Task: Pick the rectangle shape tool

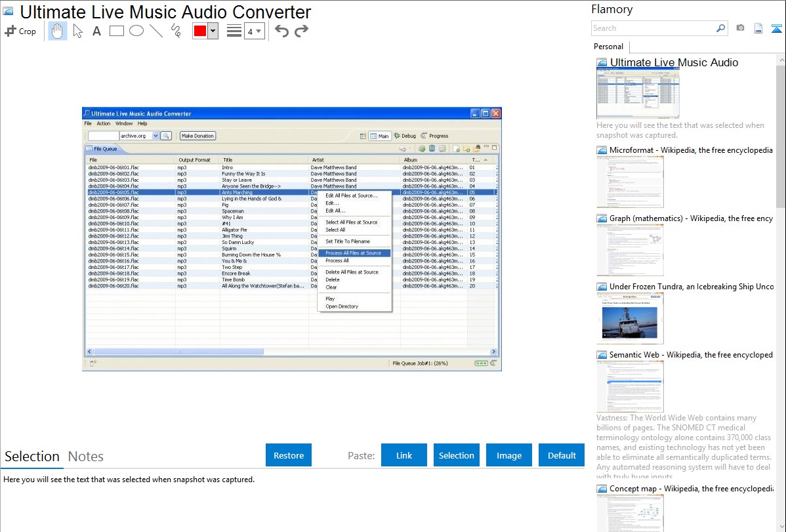Action: 116,31
